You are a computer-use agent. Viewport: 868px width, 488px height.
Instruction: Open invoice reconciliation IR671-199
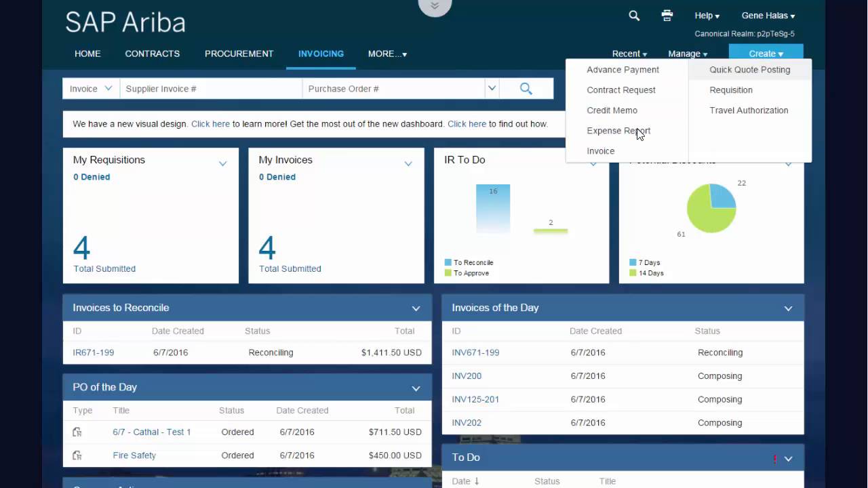(x=94, y=352)
